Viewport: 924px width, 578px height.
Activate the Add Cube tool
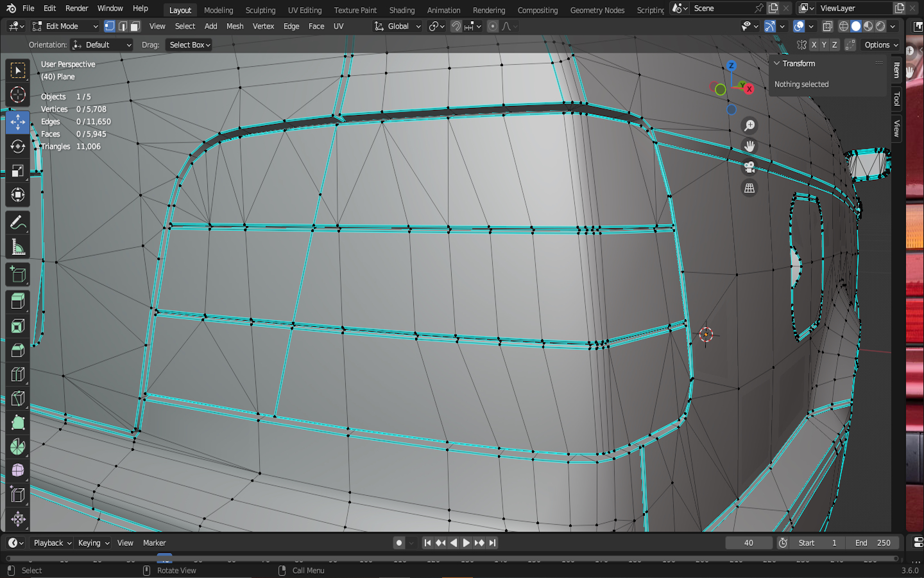18,275
